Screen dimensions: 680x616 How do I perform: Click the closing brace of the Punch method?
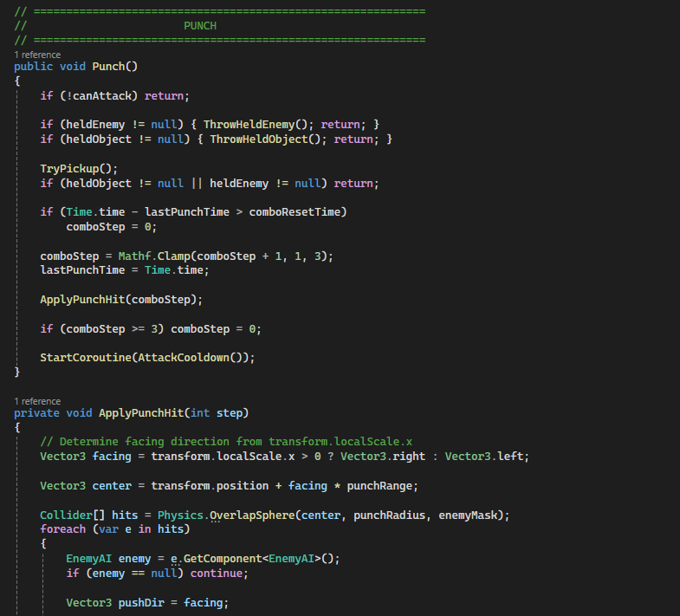pyautogui.click(x=17, y=373)
